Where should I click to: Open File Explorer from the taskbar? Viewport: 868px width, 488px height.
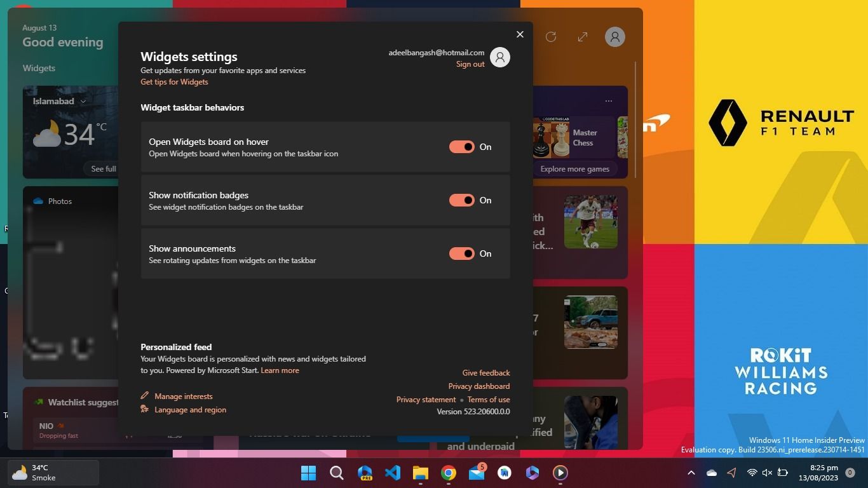(x=421, y=473)
